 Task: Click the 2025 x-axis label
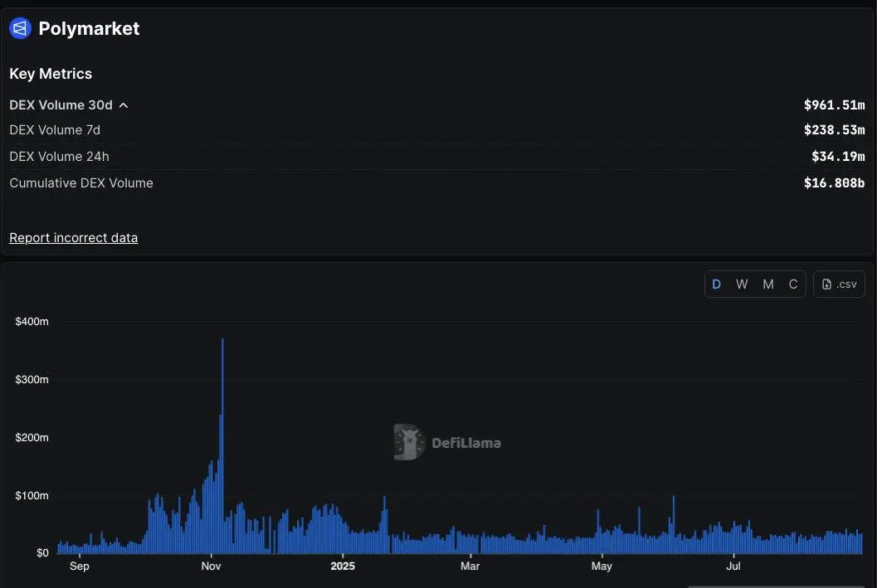click(343, 566)
